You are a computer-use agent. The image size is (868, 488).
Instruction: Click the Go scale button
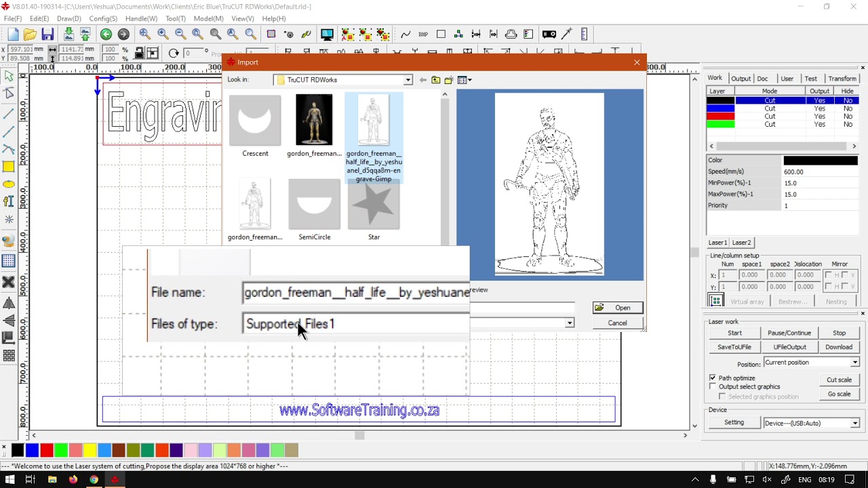(x=839, y=394)
